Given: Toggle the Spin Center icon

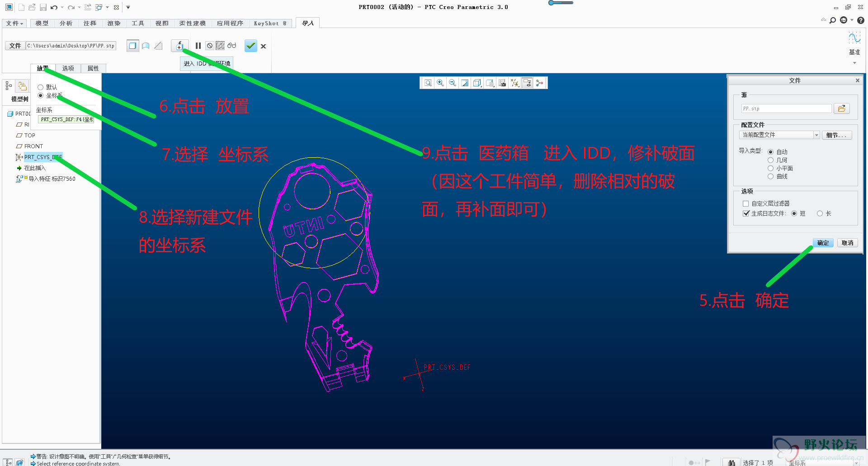Looking at the screenshot, I should click(x=539, y=83).
